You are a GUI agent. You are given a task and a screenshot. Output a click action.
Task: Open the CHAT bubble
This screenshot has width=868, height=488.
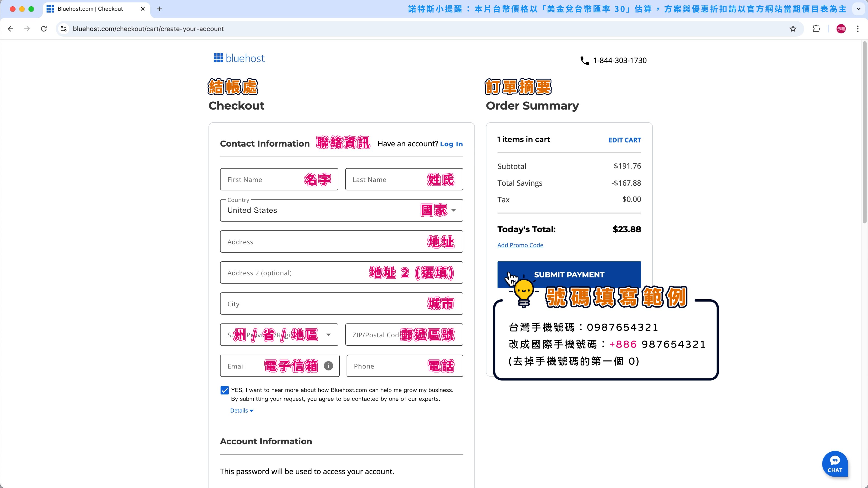[x=835, y=464]
